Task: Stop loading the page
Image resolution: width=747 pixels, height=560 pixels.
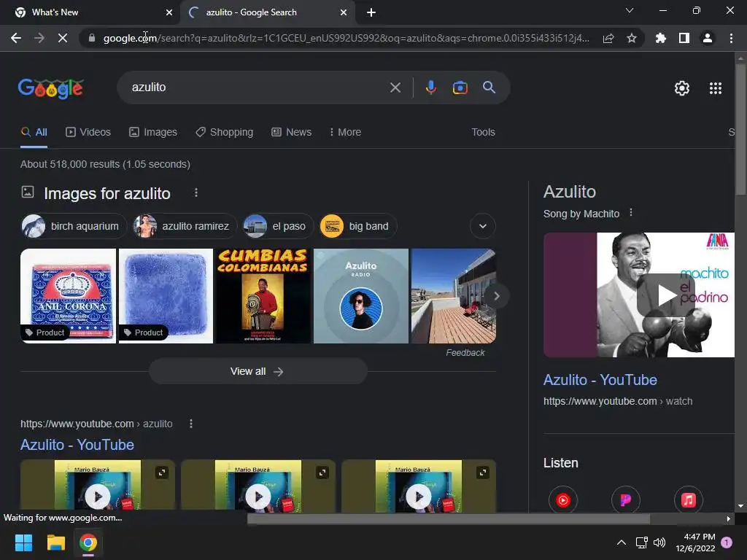Action: pyautogui.click(x=63, y=38)
